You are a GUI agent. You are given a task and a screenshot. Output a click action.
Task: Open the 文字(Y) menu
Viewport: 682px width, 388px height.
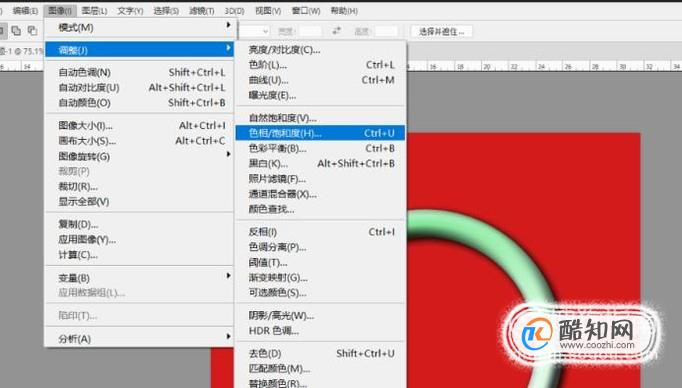(130, 10)
